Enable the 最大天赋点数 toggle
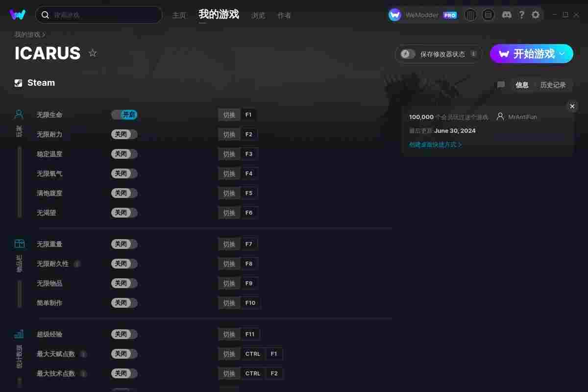The width and height of the screenshot is (588, 392). pos(124,354)
